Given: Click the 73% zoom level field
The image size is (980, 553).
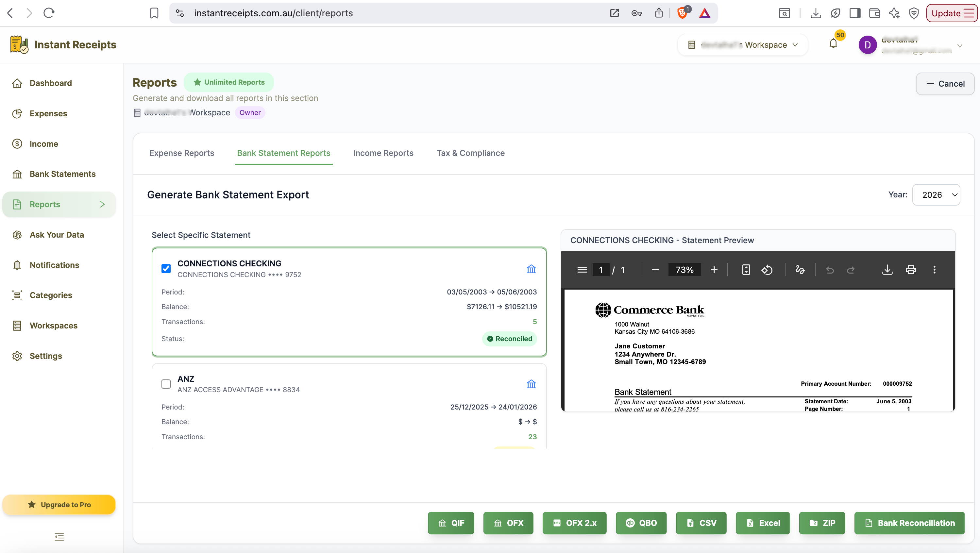Looking at the screenshot, I should (684, 270).
